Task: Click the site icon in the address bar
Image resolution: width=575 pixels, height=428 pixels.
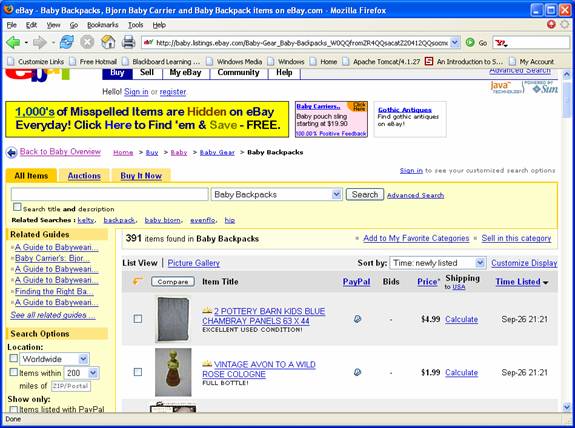Action: tap(149, 43)
